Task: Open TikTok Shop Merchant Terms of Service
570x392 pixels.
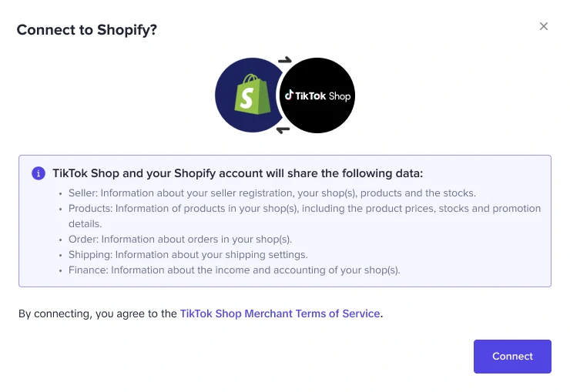Action: pos(280,313)
